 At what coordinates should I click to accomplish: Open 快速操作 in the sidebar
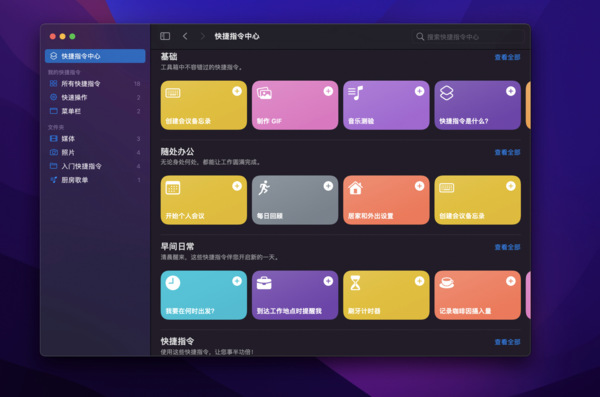[x=95, y=97]
